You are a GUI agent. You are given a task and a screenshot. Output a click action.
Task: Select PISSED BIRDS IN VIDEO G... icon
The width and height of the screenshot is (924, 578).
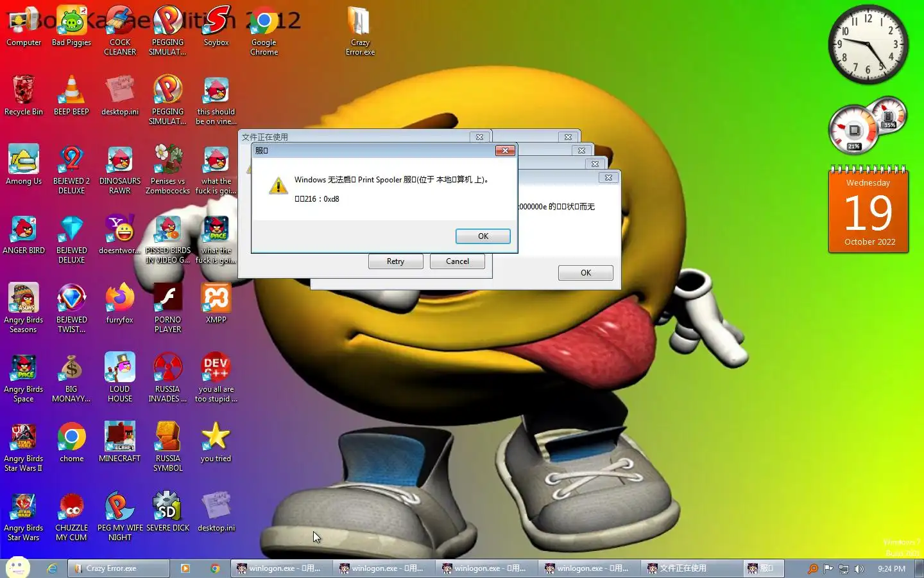point(167,240)
